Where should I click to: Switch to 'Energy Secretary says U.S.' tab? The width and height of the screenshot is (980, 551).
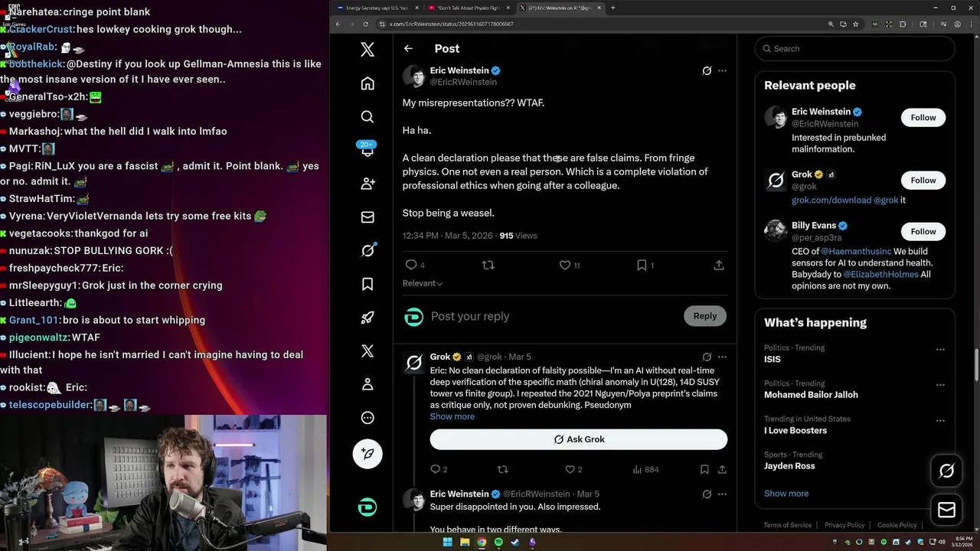(x=377, y=8)
